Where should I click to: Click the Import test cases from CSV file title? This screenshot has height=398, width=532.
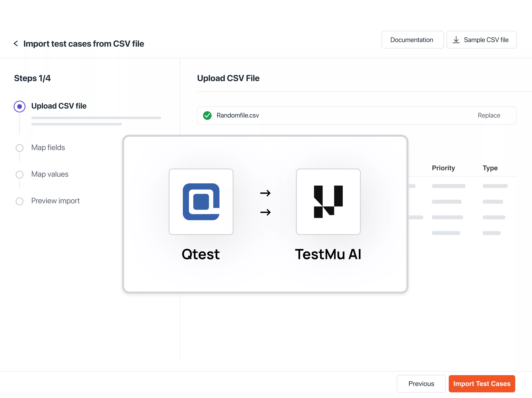pyautogui.click(x=84, y=44)
